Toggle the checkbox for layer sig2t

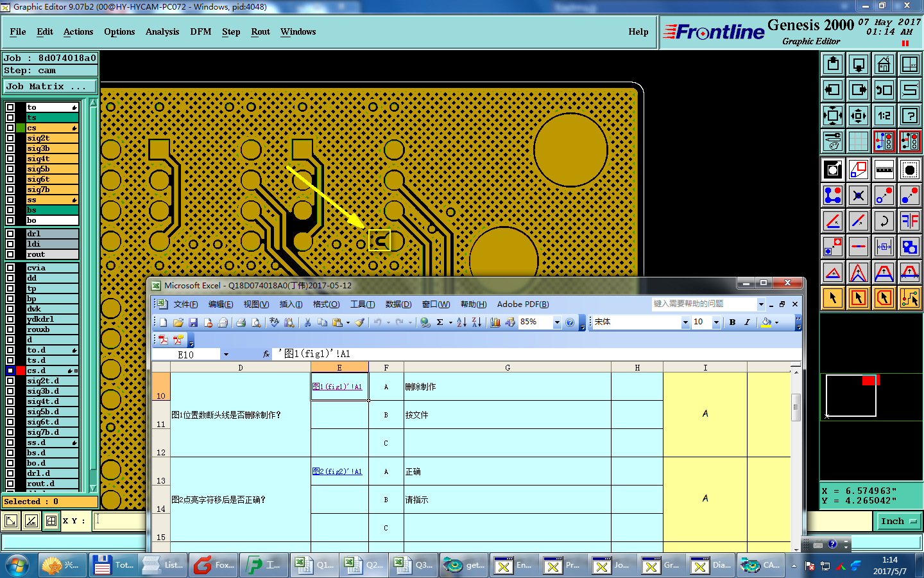(x=10, y=138)
